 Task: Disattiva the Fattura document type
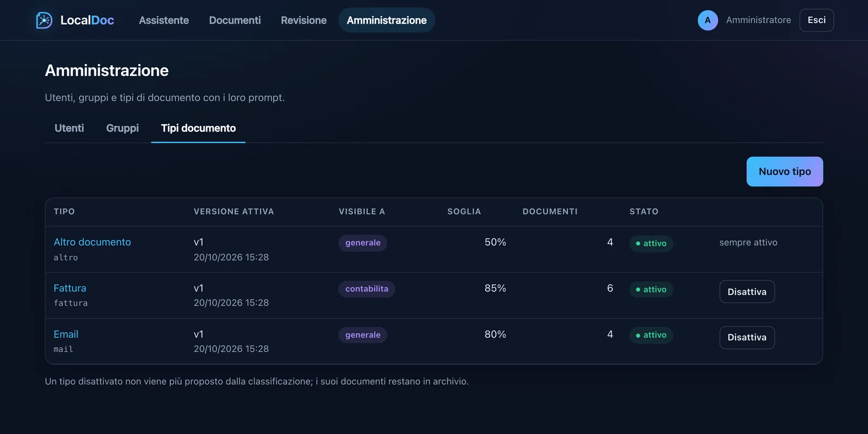click(x=747, y=291)
